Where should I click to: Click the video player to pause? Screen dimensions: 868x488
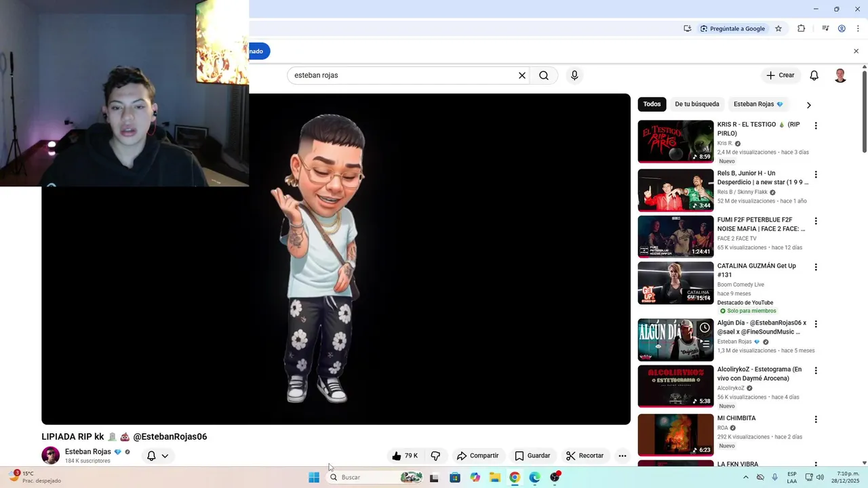point(336,259)
